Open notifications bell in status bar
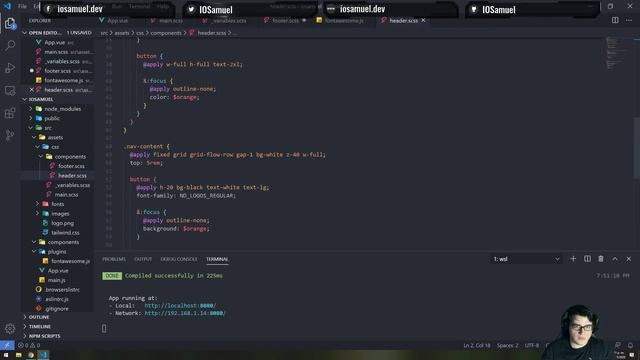 coord(631,345)
